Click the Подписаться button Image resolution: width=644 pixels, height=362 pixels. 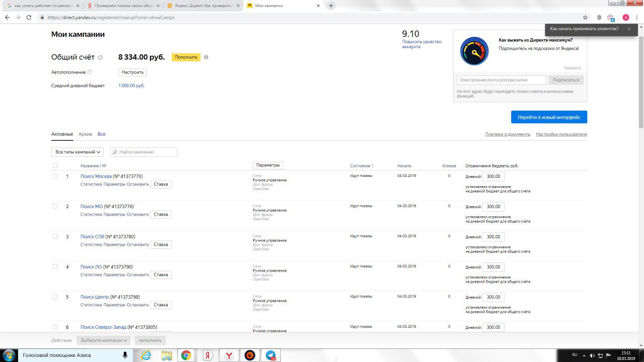[x=566, y=80]
